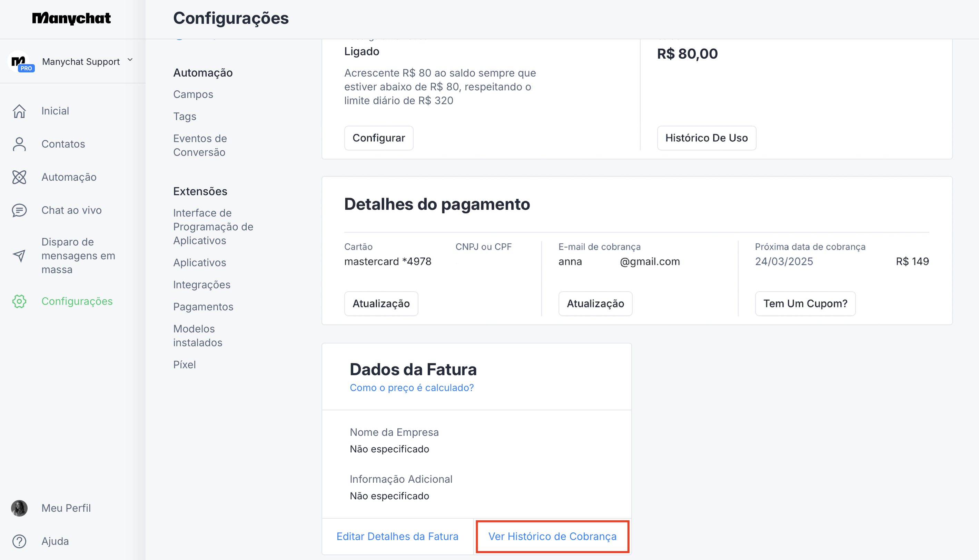This screenshot has height=560, width=979.
Task: Click the Ajuda question mark icon
Action: (x=19, y=541)
